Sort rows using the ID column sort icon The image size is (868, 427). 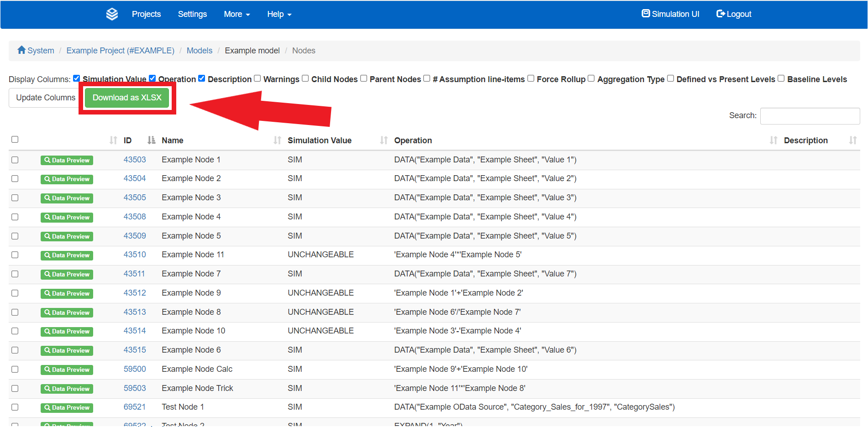point(151,140)
